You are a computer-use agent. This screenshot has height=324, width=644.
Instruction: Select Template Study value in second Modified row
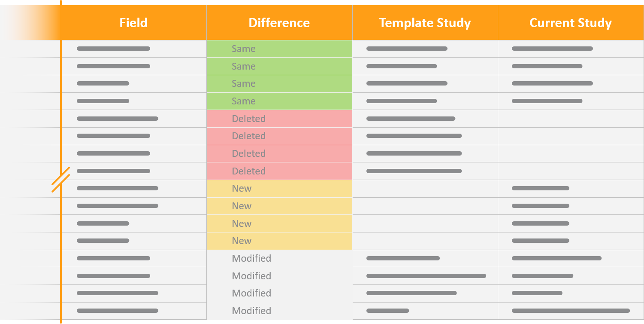426,276
